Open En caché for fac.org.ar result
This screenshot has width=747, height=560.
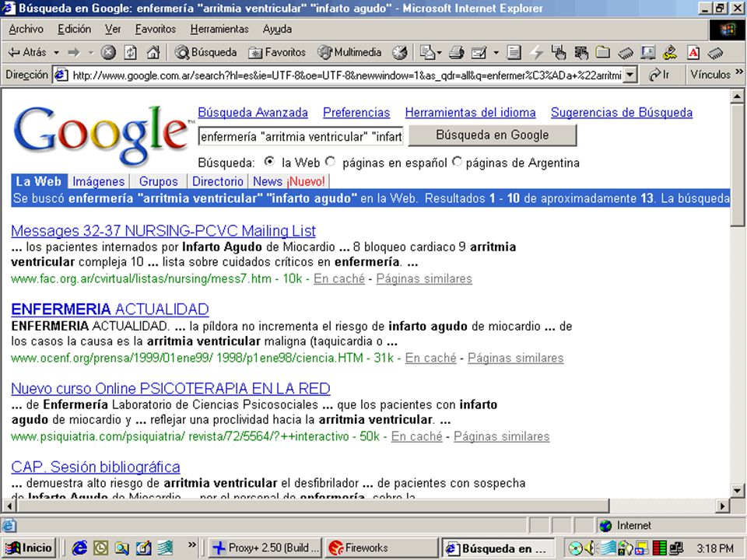(x=339, y=279)
